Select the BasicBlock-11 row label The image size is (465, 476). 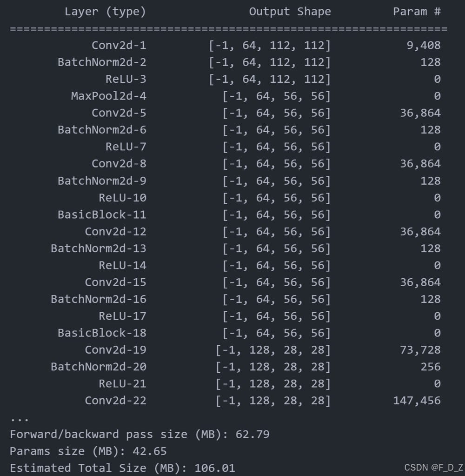tap(101, 215)
